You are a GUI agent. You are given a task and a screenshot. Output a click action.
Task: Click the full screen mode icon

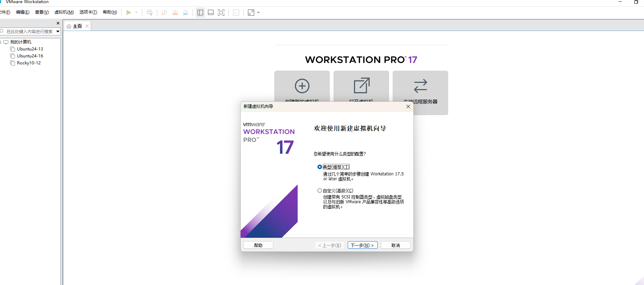(221, 13)
